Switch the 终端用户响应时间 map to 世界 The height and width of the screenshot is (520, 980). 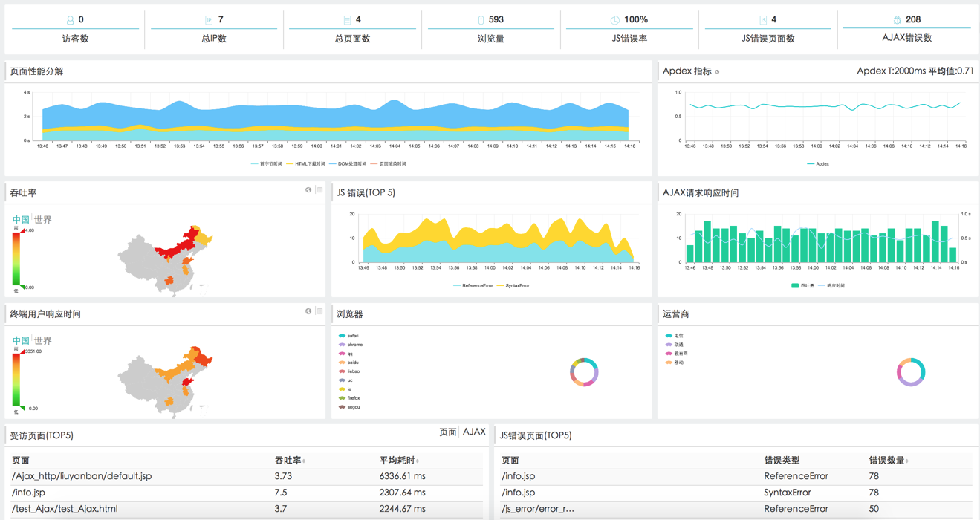[x=43, y=341]
